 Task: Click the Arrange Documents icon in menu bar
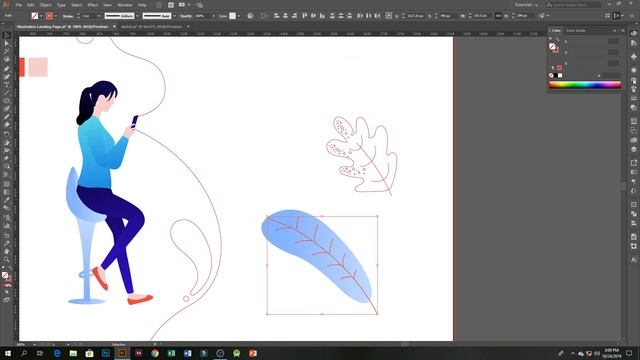(183, 5)
